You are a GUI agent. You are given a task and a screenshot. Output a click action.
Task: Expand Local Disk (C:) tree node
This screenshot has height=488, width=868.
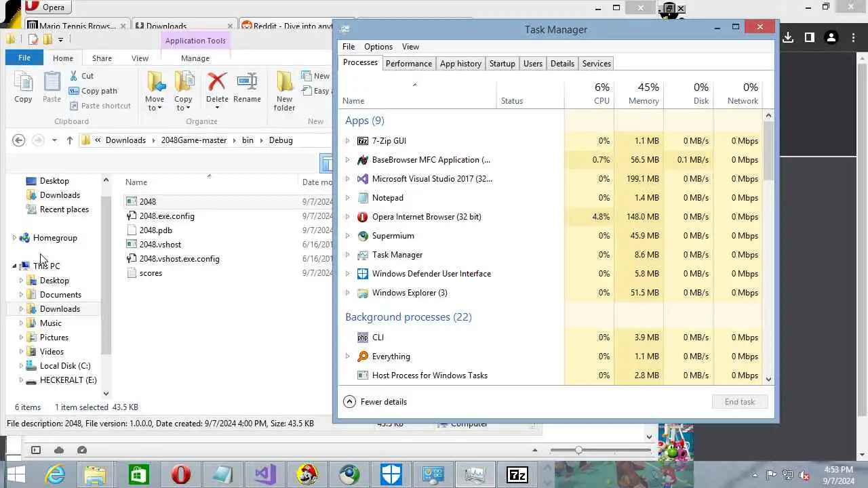pyautogui.click(x=21, y=366)
